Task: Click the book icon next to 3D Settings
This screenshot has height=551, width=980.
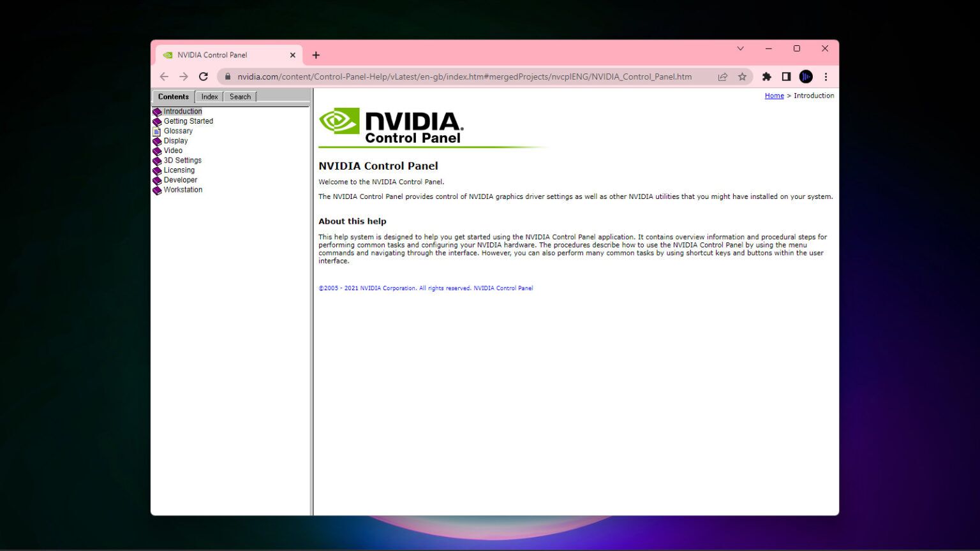Action: click(x=158, y=160)
